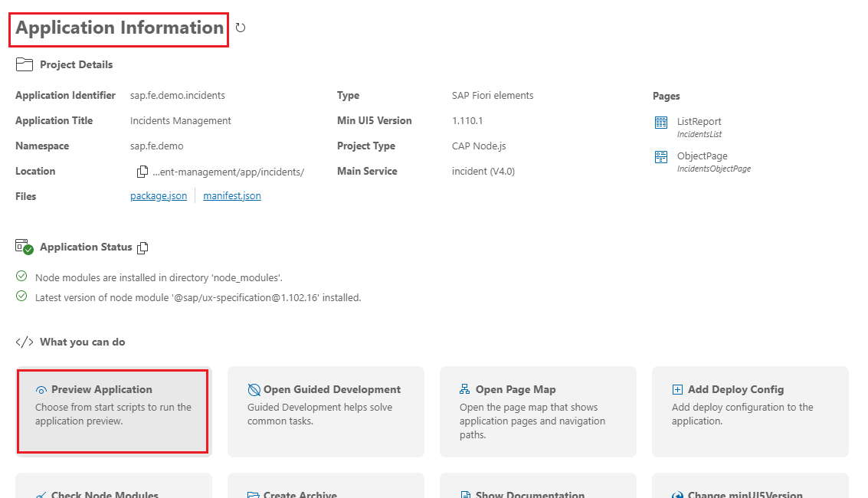Click the CAP Node.js project type value

click(479, 146)
